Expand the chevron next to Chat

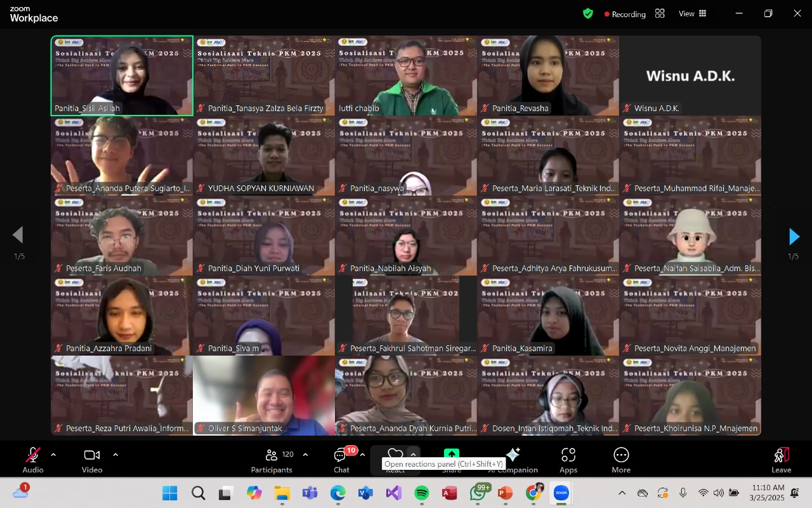[362, 455]
